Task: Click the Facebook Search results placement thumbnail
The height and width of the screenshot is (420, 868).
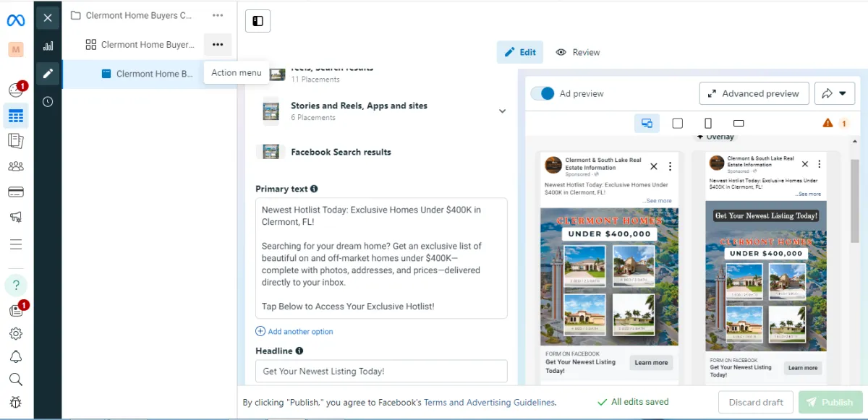Action: 271,152
